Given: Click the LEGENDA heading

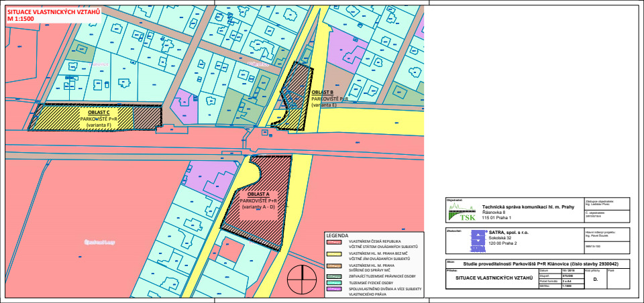Looking at the screenshot, I should click(x=337, y=236).
